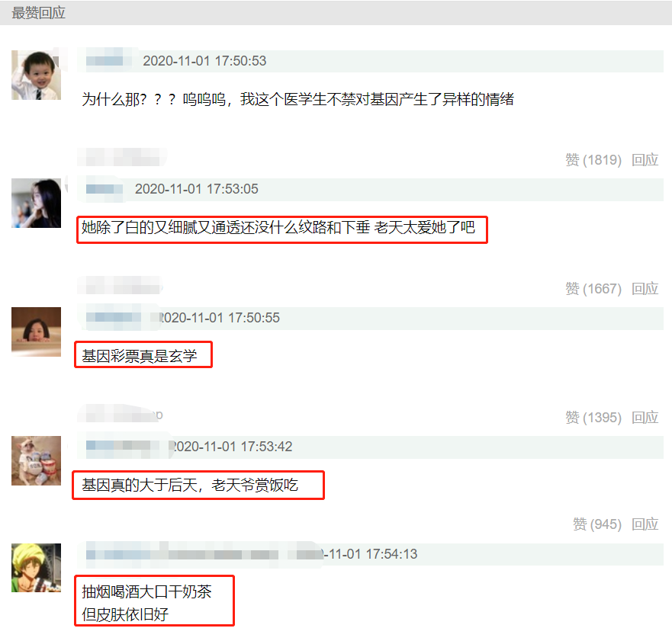The height and width of the screenshot is (641, 672).
Task: Like the comment with 赞 (1667)
Action: tap(593, 289)
